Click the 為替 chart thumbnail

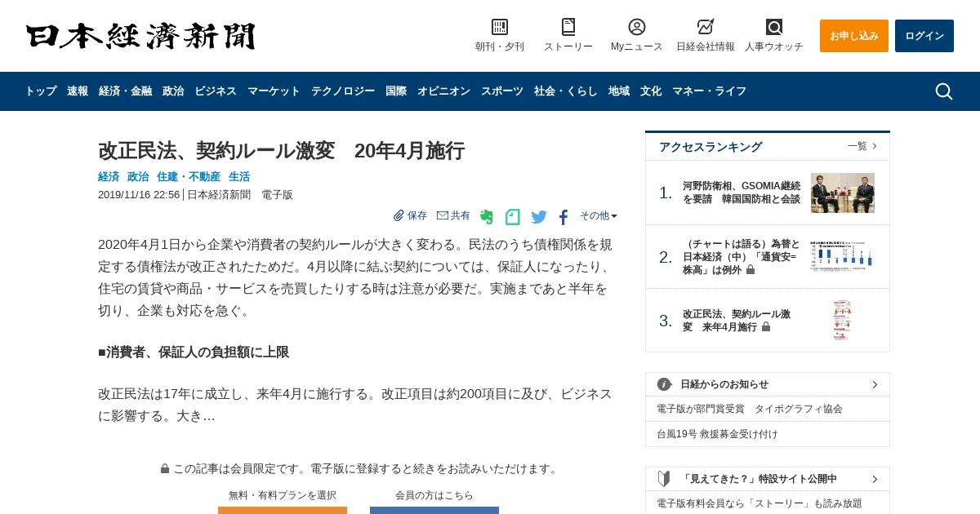[843, 256]
